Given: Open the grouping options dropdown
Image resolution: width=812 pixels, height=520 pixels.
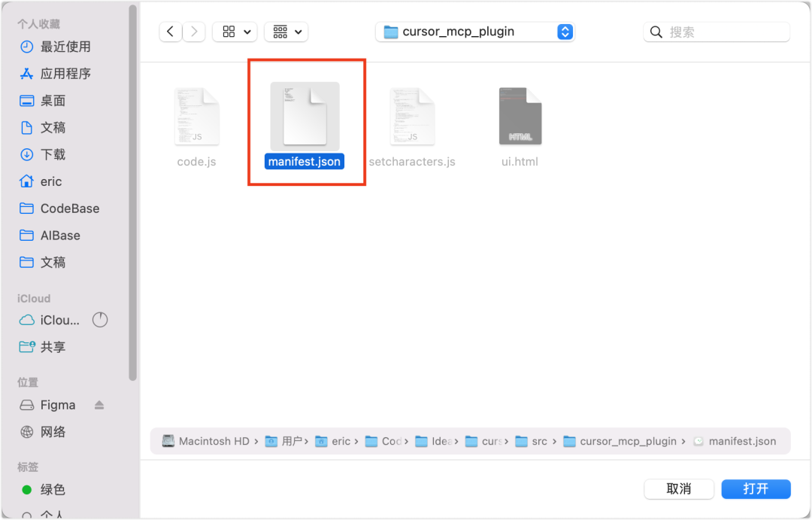Looking at the screenshot, I should point(286,32).
